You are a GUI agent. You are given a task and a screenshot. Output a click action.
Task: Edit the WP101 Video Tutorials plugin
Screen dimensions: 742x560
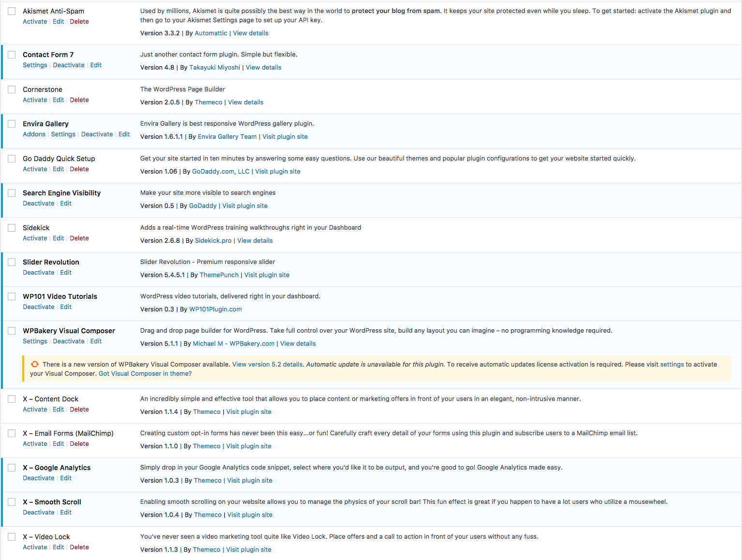point(66,307)
